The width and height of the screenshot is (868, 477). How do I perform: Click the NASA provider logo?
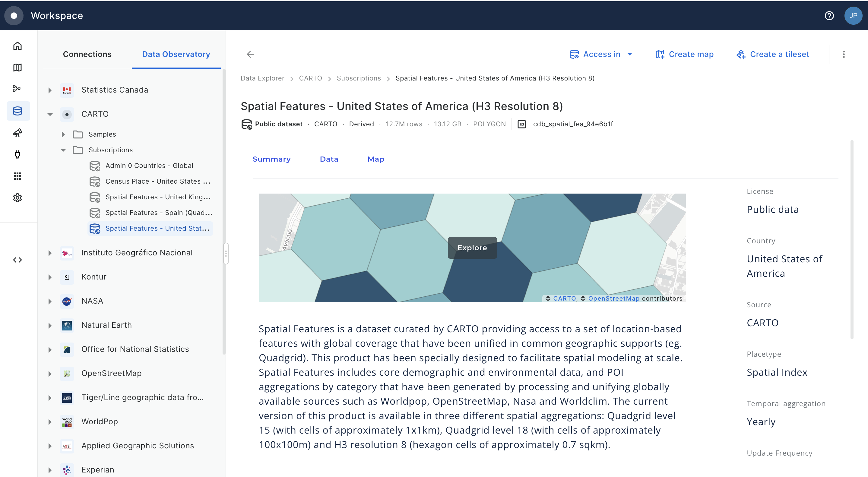point(67,301)
